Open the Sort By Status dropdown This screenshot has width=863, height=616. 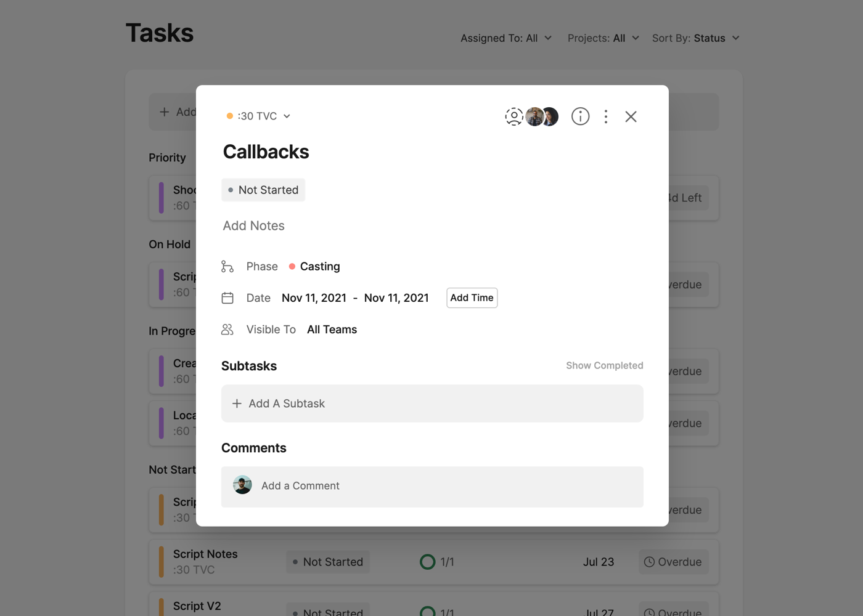pos(695,38)
